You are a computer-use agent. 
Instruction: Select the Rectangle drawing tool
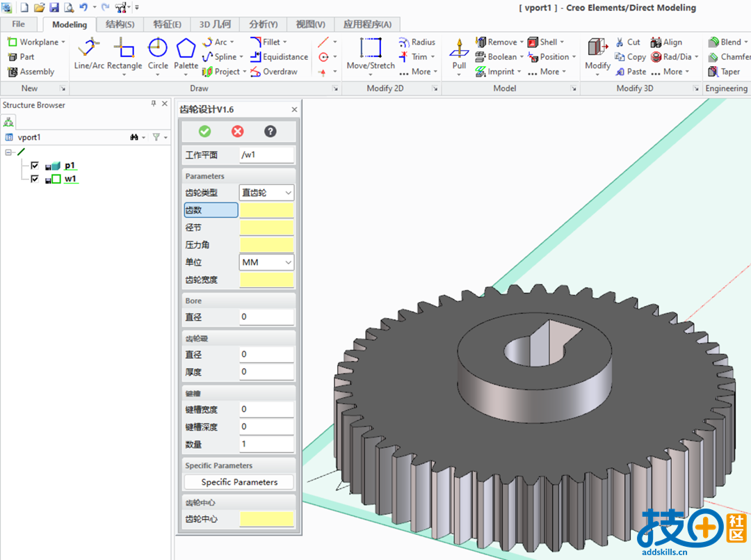point(124,53)
